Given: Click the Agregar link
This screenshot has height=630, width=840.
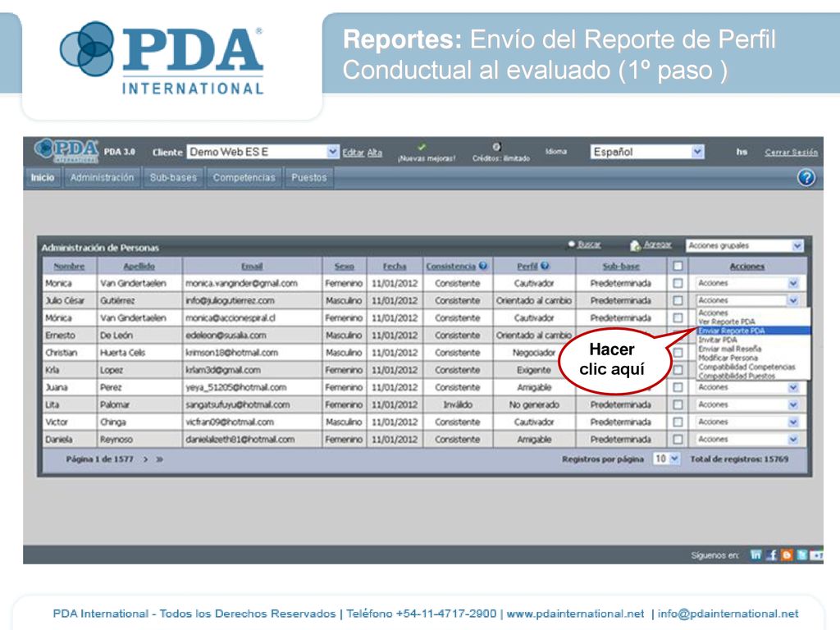Looking at the screenshot, I should [657, 244].
